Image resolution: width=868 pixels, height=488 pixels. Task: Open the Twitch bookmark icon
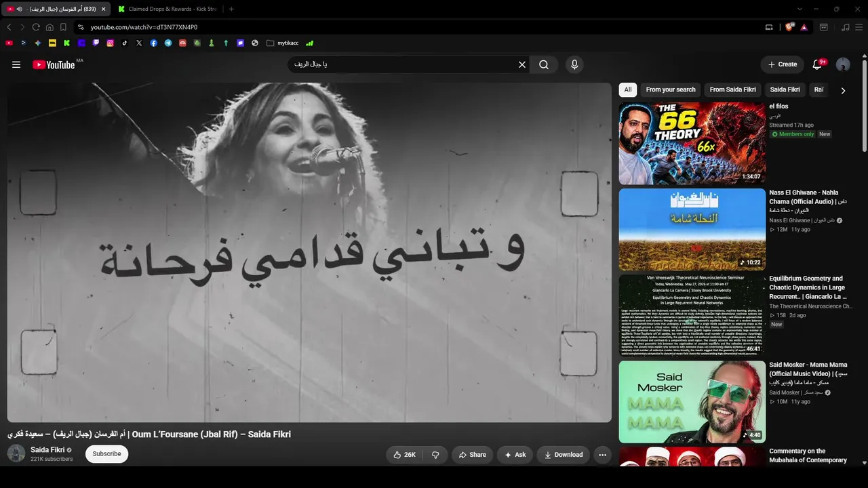pyautogui.click(x=96, y=43)
